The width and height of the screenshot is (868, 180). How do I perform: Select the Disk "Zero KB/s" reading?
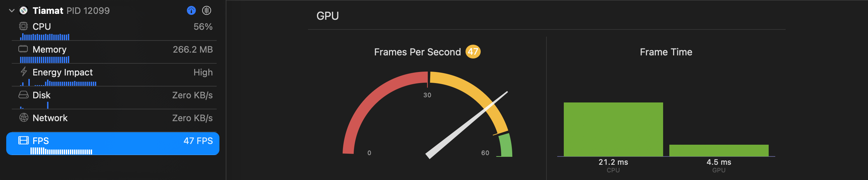coord(192,95)
